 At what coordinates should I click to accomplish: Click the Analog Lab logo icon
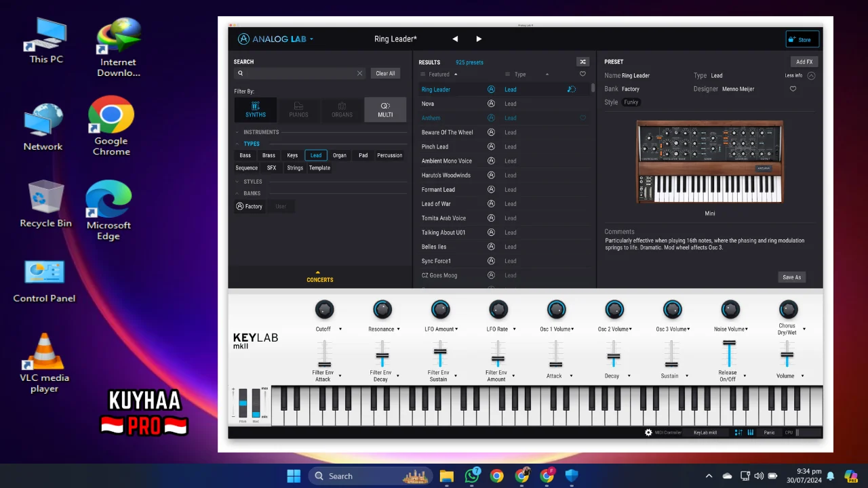(x=243, y=39)
